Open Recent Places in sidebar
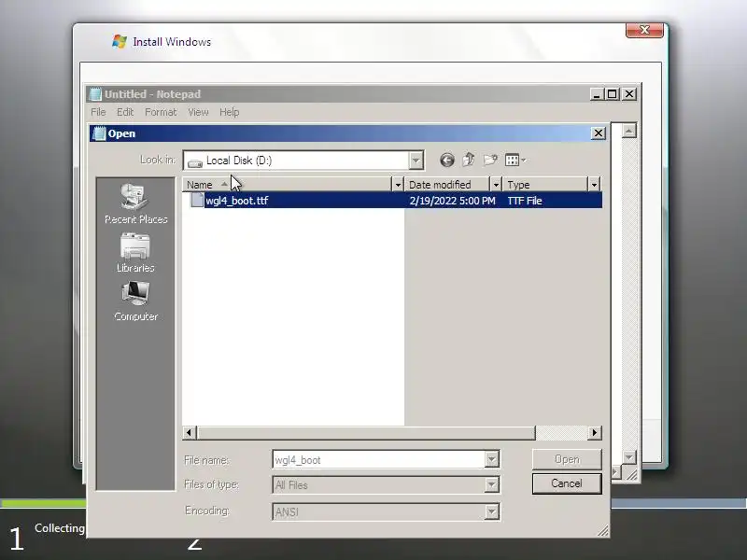 point(135,203)
